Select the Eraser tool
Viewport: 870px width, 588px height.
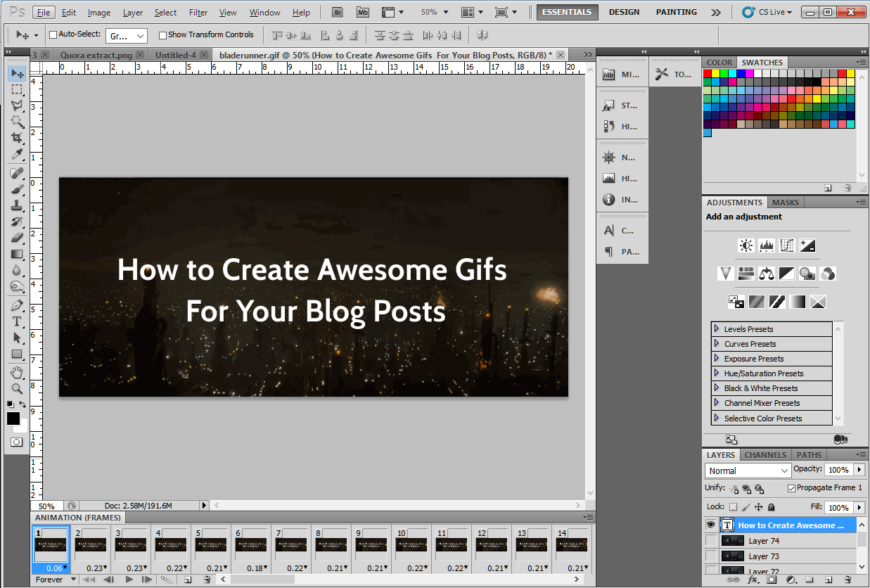tap(17, 238)
